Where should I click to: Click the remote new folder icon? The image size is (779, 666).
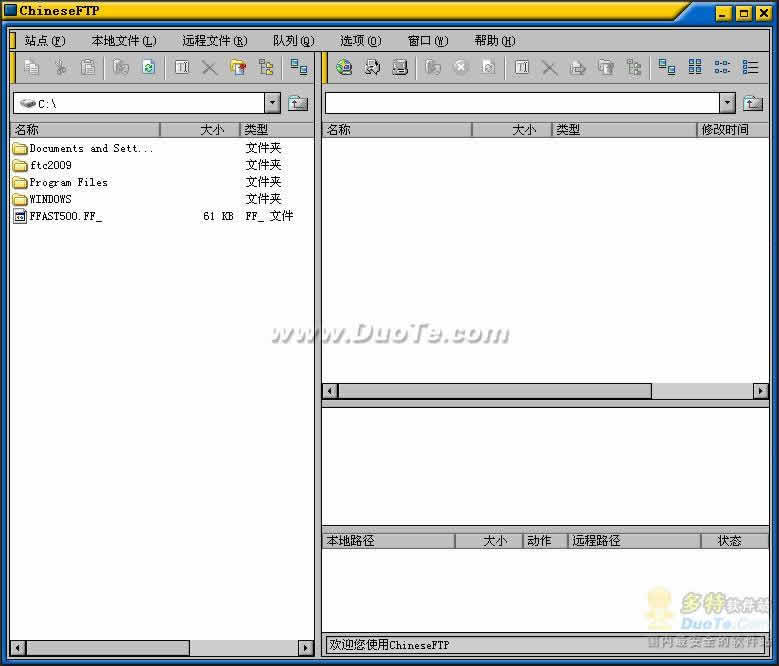point(606,67)
